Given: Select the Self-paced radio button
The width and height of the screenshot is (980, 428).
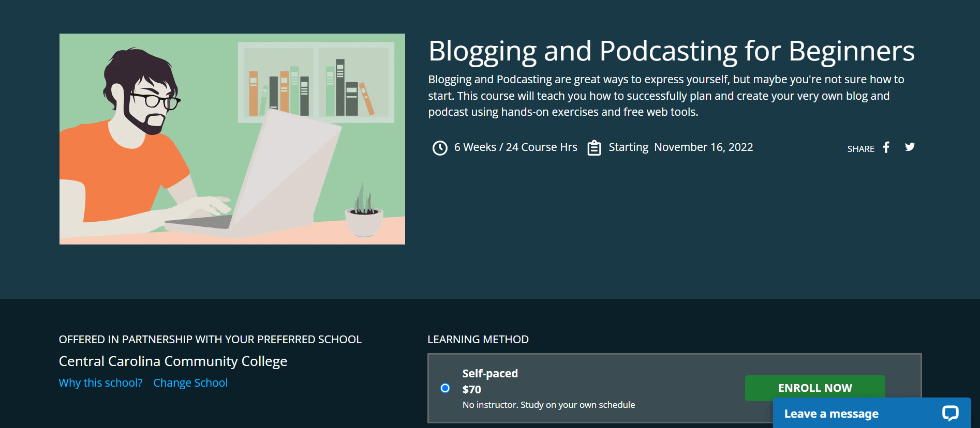Looking at the screenshot, I should (445, 388).
